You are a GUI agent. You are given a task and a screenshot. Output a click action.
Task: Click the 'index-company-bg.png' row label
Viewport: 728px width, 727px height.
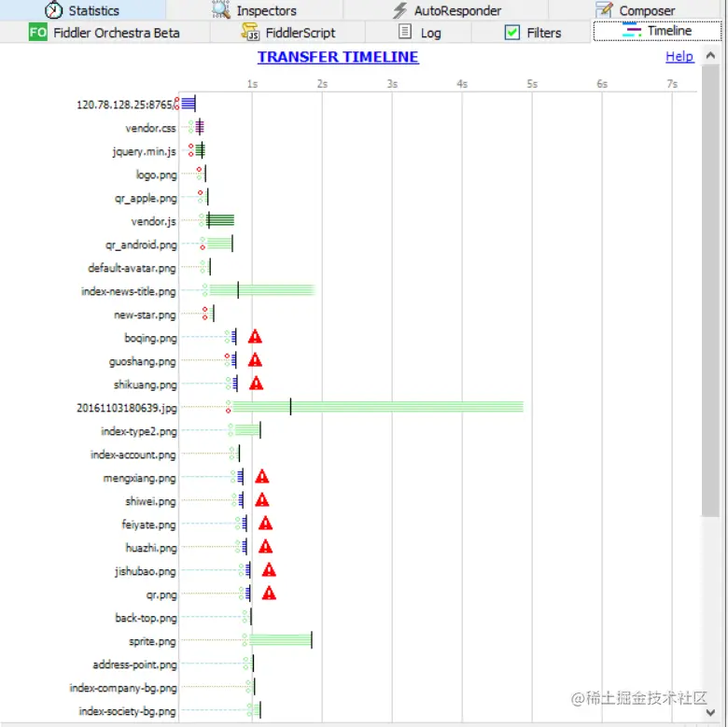coord(123,688)
